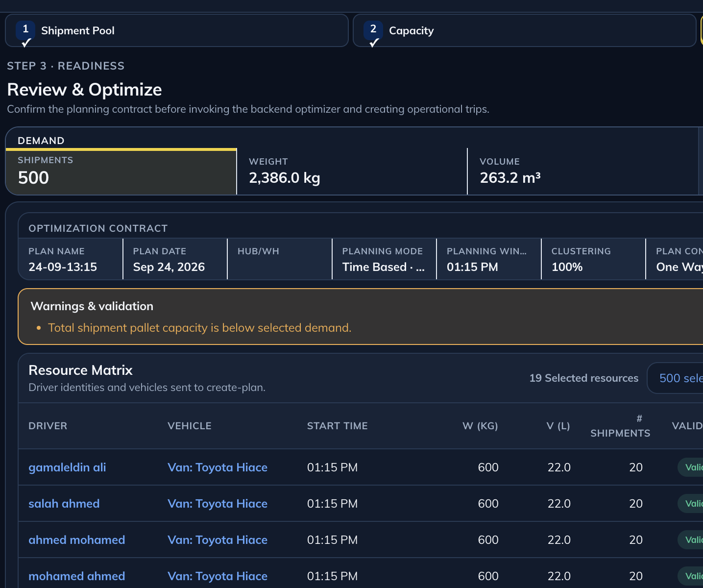Click gamaleldin ali's Valid status badge

(x=691, y=467)
